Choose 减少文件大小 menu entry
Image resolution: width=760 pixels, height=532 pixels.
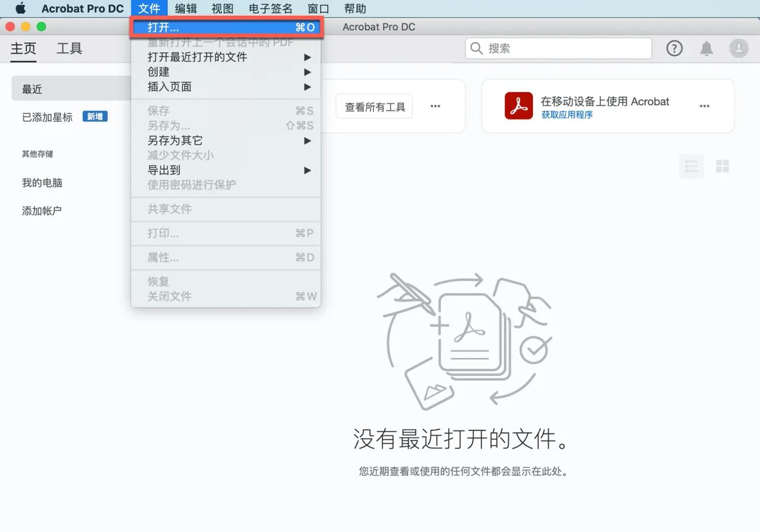click(226, 156)
